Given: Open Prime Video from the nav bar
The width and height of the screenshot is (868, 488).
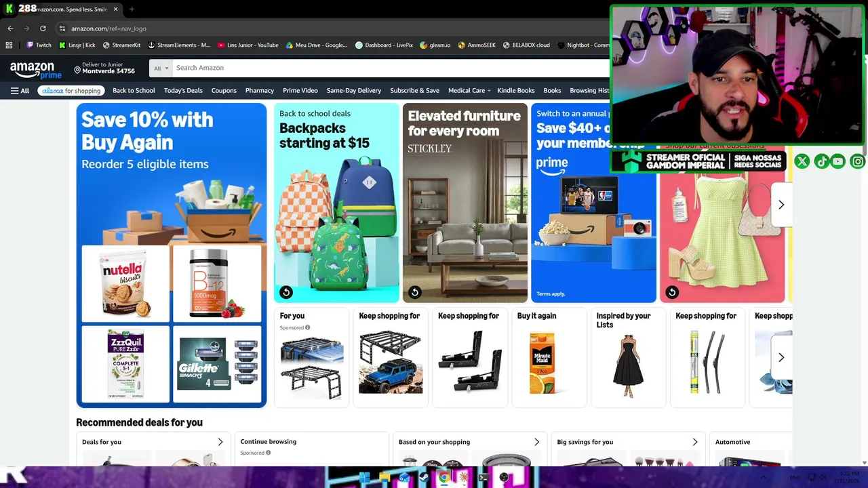Looking at the screenshot, I should [300, 91].
